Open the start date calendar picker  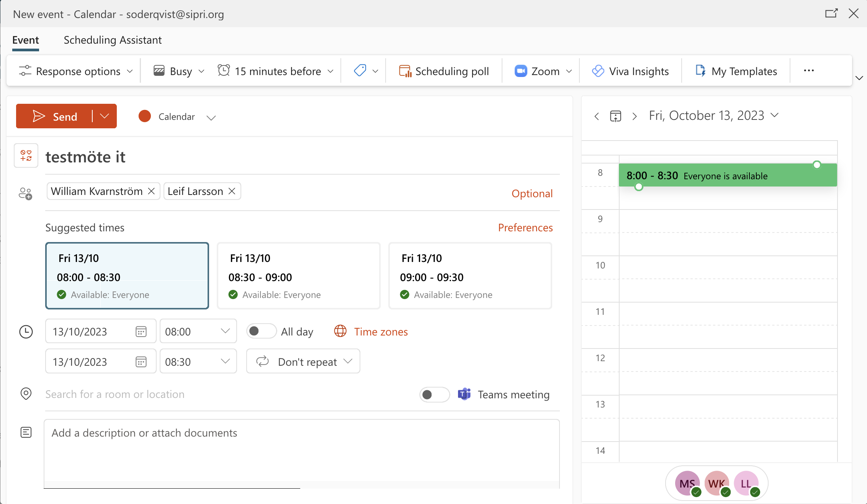coord(141,332)
